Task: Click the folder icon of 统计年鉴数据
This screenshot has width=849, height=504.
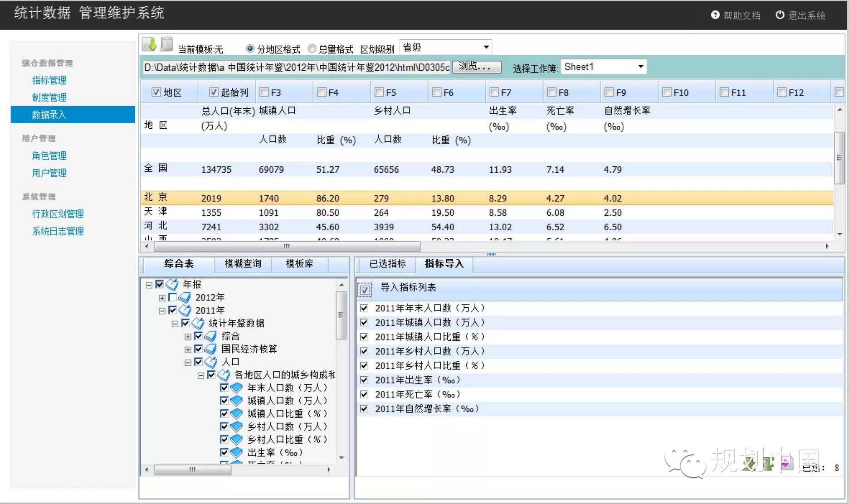Action: (198, 323)
